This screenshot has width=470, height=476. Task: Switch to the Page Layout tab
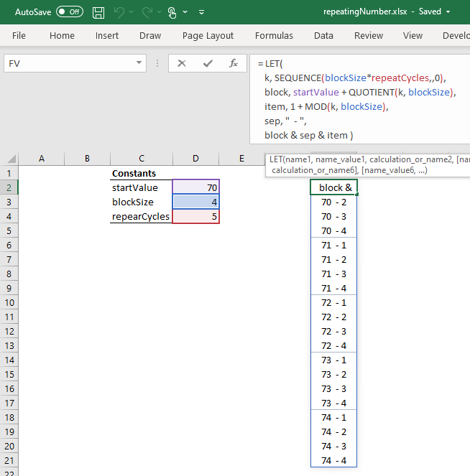[x=208, y=36]
